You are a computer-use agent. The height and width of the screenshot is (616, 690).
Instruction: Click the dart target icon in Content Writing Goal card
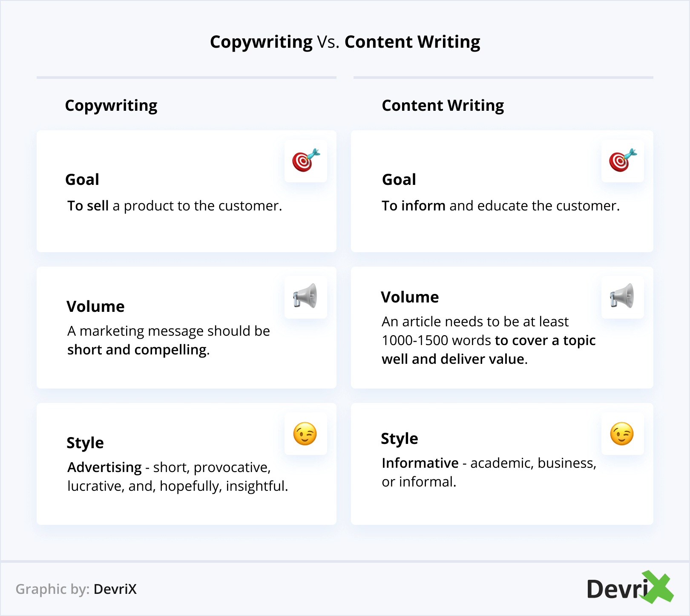click(622, 161)
